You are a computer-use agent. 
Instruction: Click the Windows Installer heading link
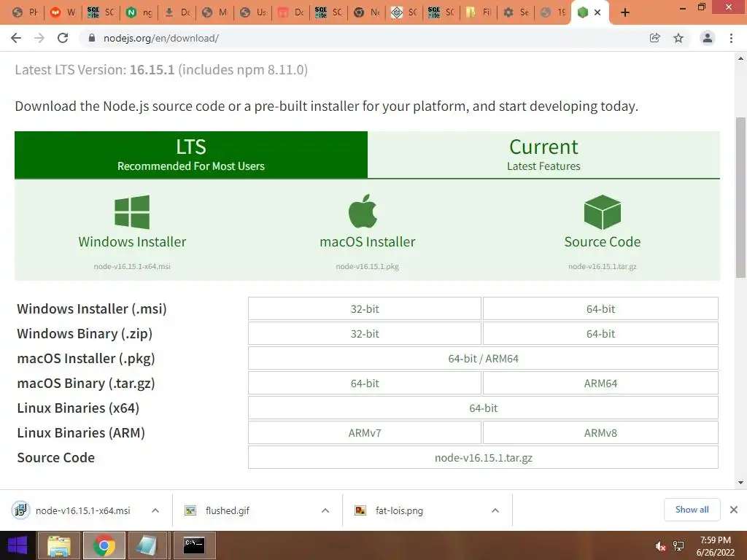132,242
